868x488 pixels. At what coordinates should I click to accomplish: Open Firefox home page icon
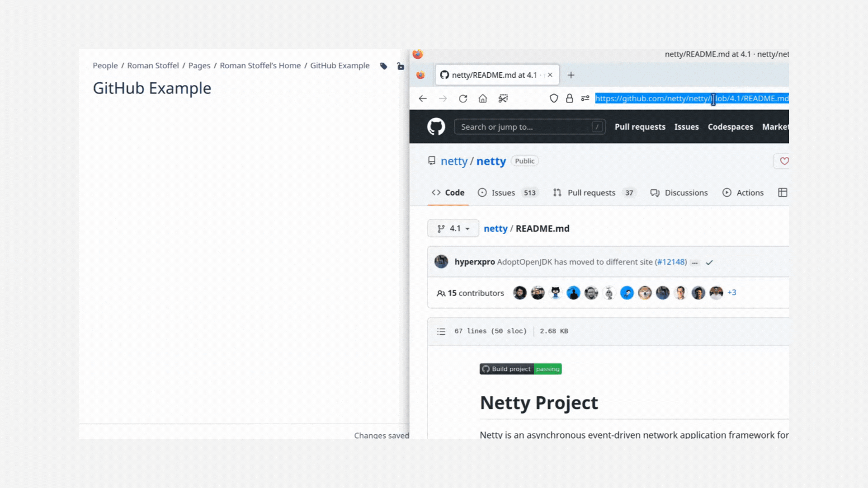click(x=482, y=99)
